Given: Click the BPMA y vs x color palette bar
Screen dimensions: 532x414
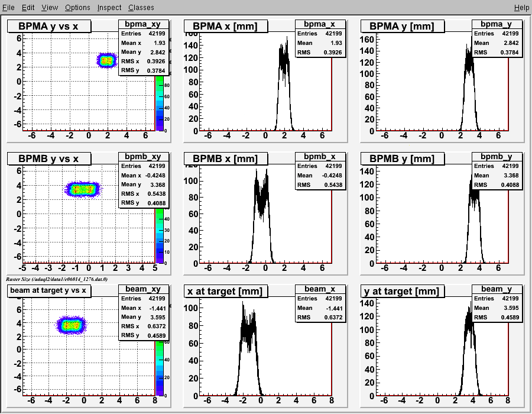Looking at the screenshot, I should point(160,103).
